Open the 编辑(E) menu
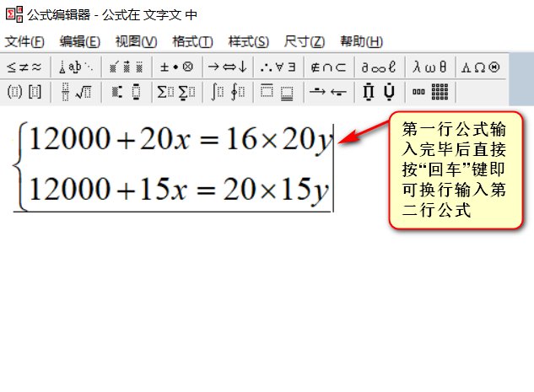This screenshot has height=392, width=534. click(79, 41)
